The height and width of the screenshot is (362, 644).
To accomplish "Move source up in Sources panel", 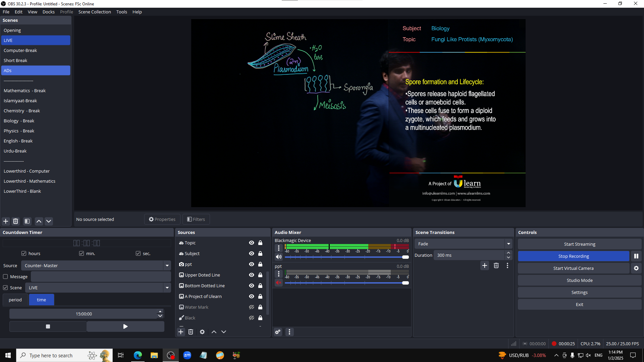I will coord(214,332).
